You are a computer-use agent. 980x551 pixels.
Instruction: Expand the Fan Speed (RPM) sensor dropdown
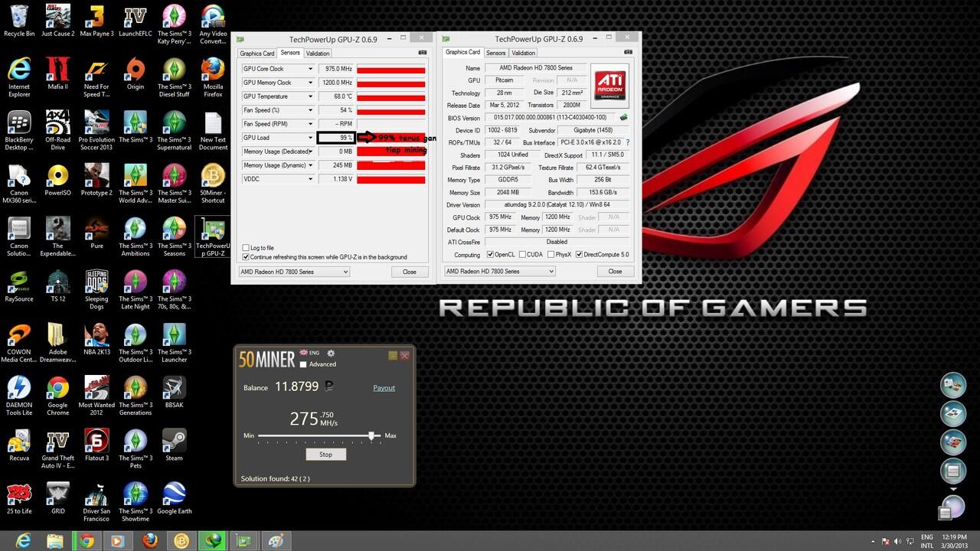(x=310, y=124)
